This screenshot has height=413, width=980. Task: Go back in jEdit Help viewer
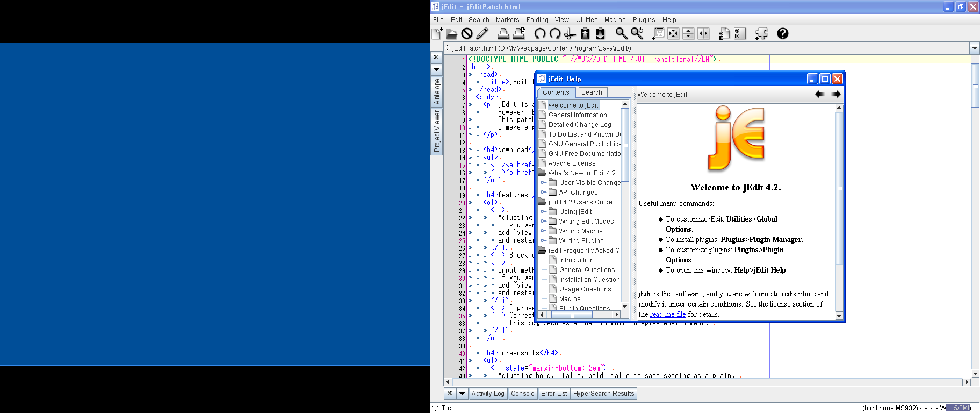point(819,94)
